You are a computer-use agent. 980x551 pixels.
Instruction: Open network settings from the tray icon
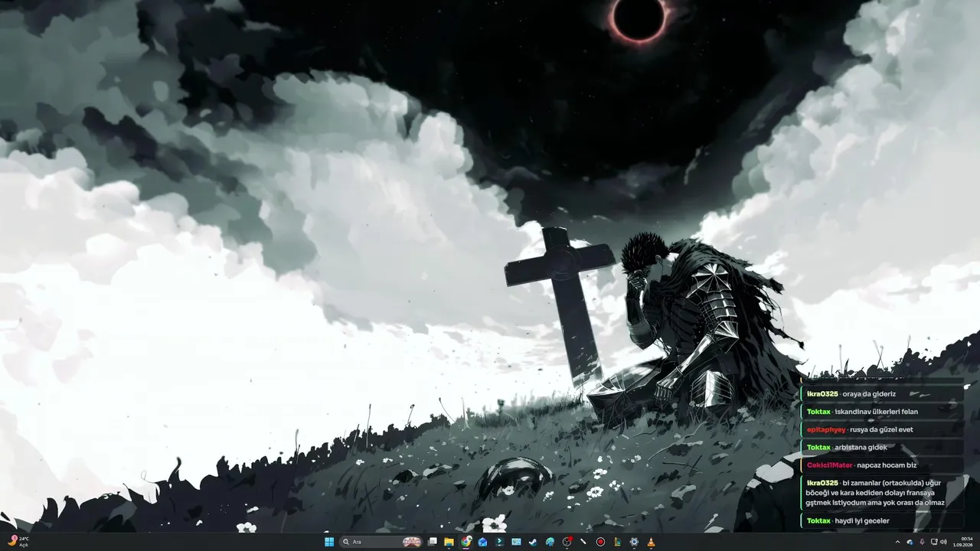click(934, 542)
